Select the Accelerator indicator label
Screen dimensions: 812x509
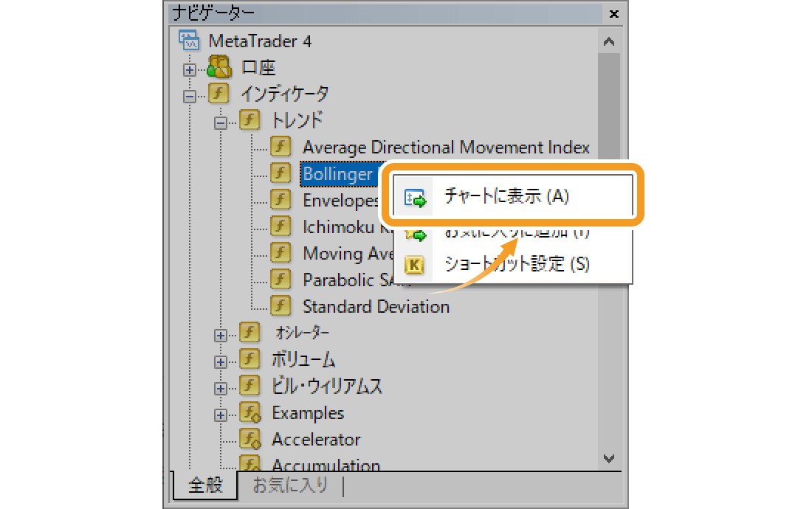316,440
